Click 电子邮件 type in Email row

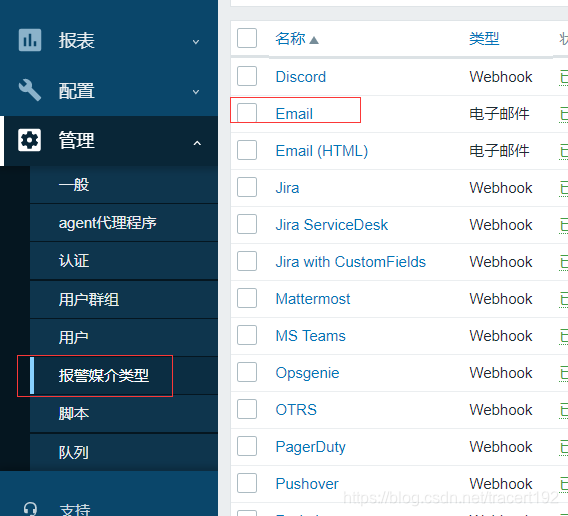pos(499,114)
